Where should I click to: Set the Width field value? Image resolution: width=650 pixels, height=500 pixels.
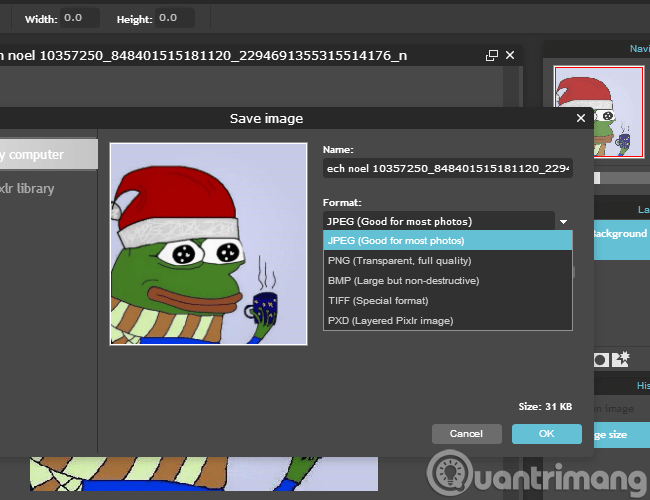coord(80,18)
